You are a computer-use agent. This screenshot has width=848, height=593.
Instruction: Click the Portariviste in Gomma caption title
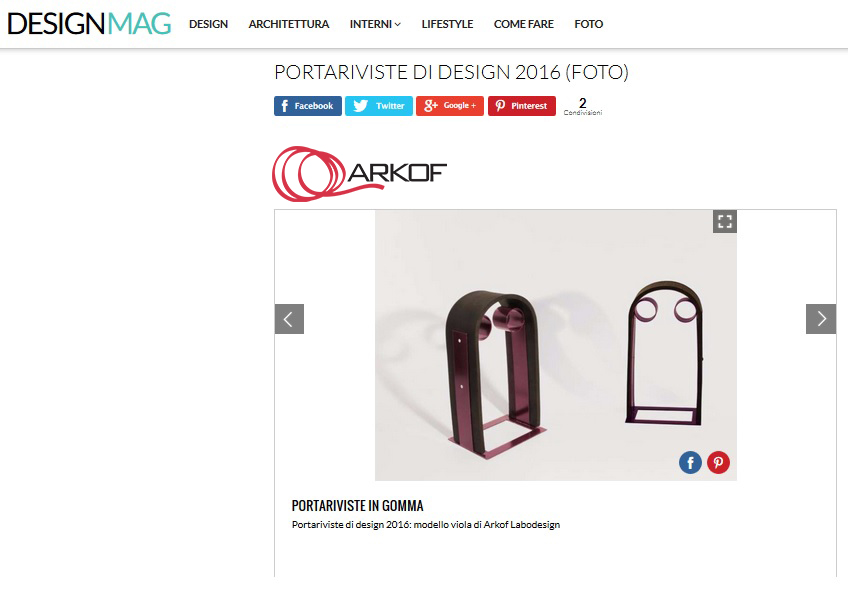tap(357, 506)
